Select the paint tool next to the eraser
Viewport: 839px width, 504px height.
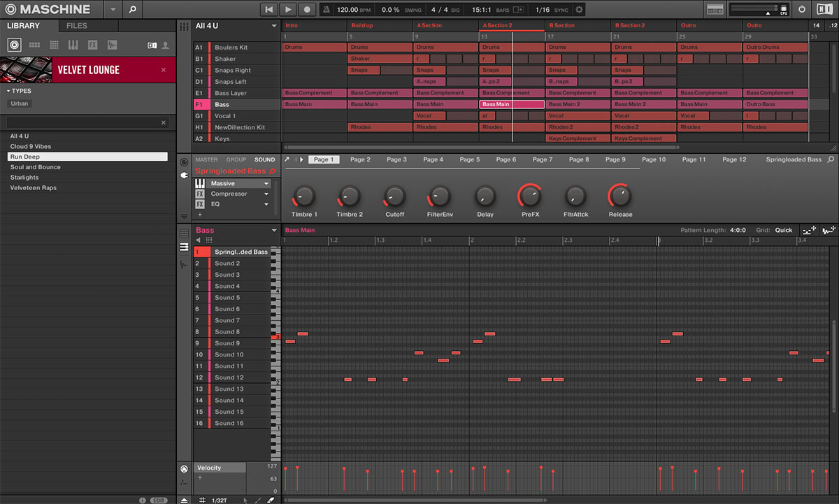click(x=258, y=500)
